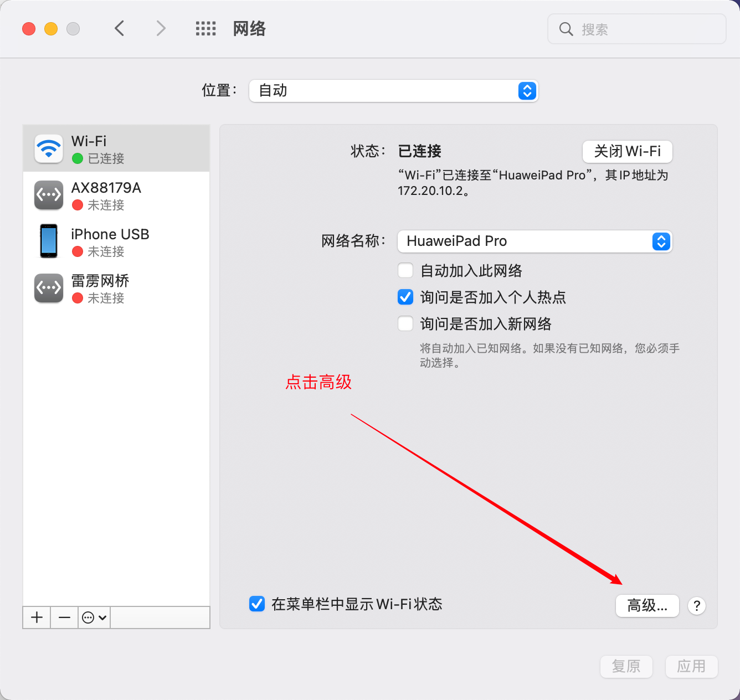Click the search magnifier icon
This screenshot has height=700, width=740.
(566, 29)
